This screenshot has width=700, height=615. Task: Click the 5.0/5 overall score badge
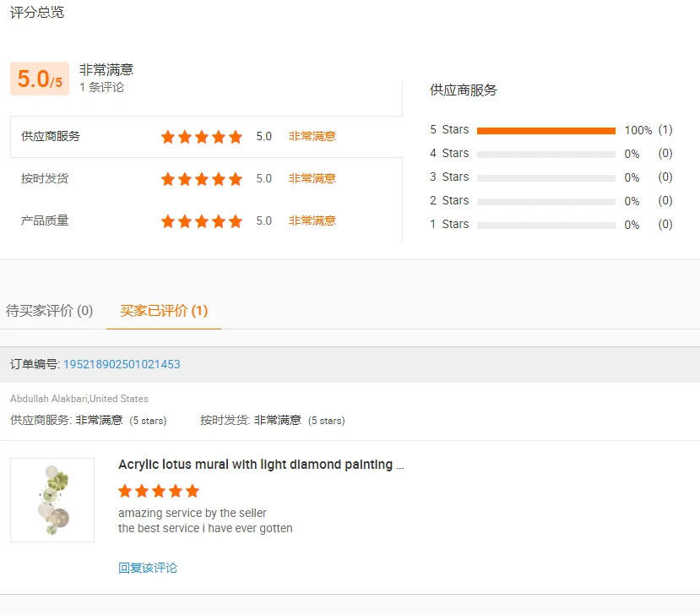click(x=40, y=79)
